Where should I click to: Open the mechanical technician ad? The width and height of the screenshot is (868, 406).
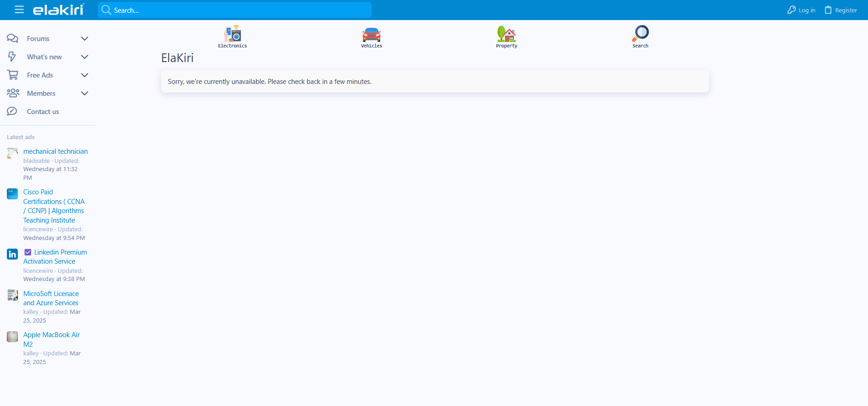[55, 151]
